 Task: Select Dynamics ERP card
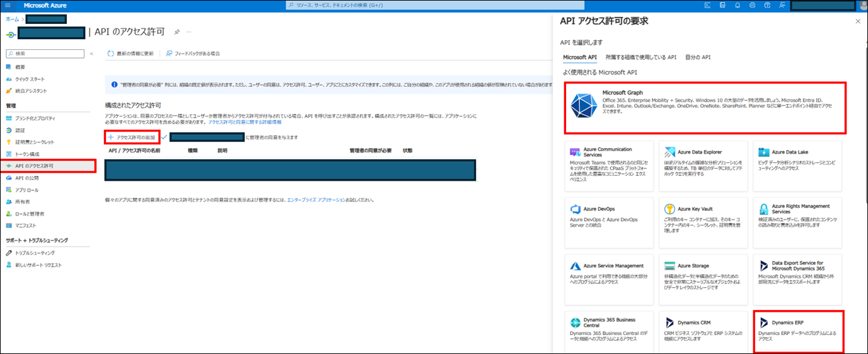tap(799, 331)
